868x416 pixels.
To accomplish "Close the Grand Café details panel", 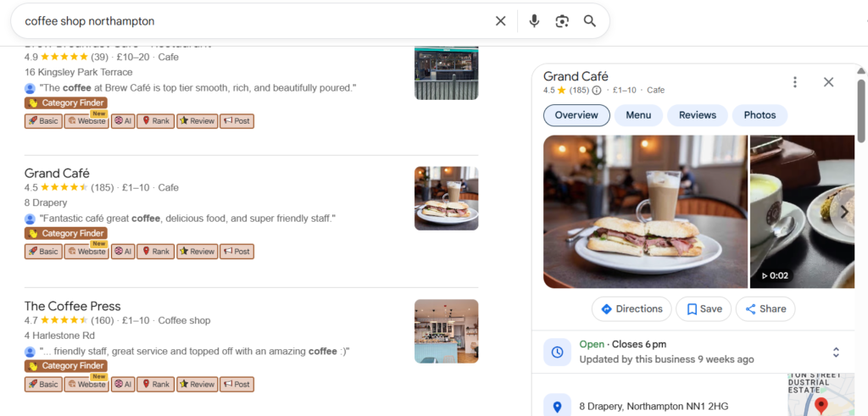I will click(828, 82).
